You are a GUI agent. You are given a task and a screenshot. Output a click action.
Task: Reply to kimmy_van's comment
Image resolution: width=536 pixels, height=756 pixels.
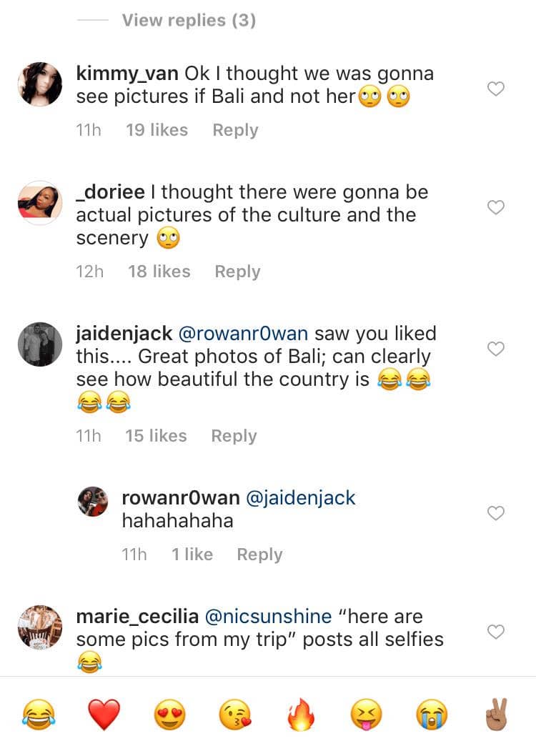[235, 130]
